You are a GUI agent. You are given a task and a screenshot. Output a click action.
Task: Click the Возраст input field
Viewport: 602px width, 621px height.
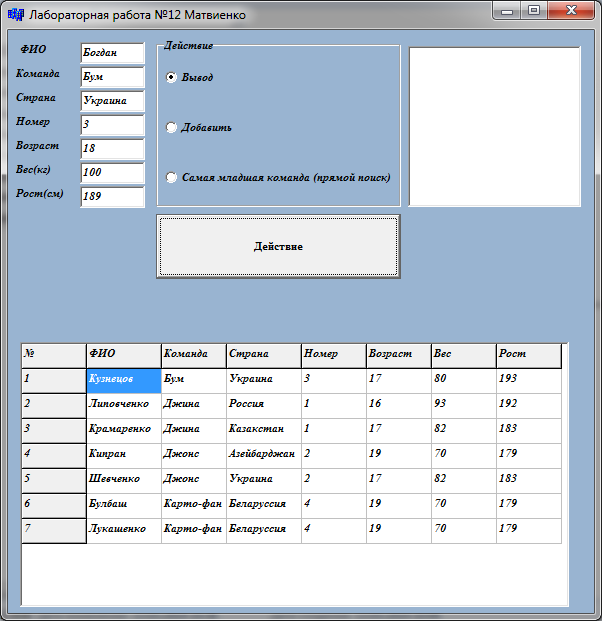112,148
